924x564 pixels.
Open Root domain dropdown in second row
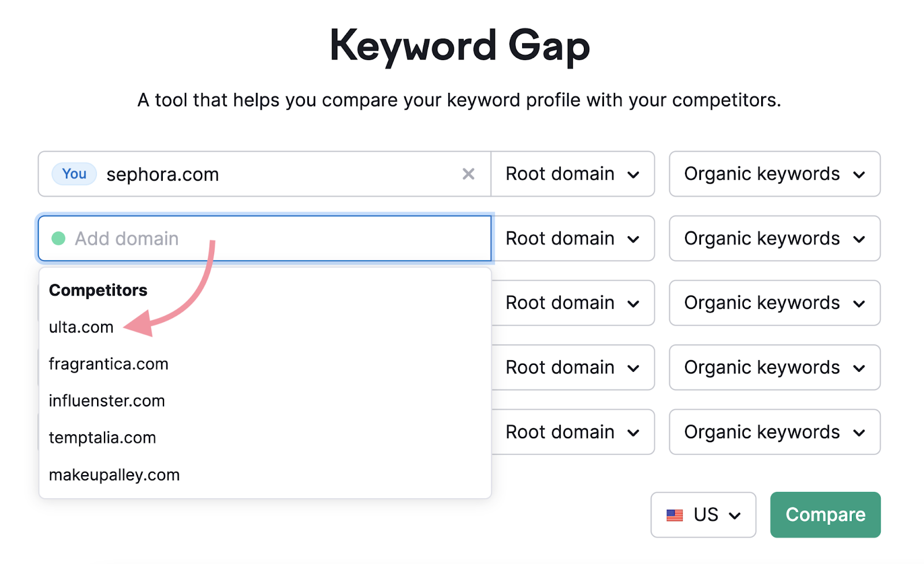(572, 238)
